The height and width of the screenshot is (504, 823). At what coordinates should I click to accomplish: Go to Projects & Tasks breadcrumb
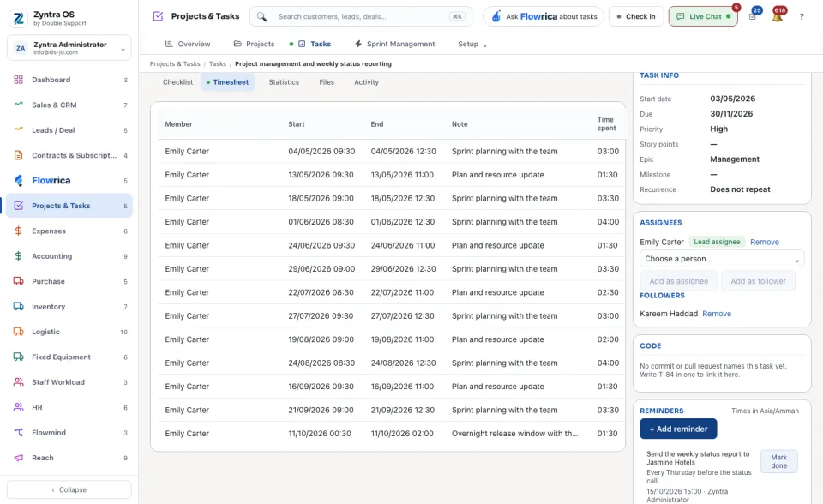pyautogui.click(x=175, y=64)
